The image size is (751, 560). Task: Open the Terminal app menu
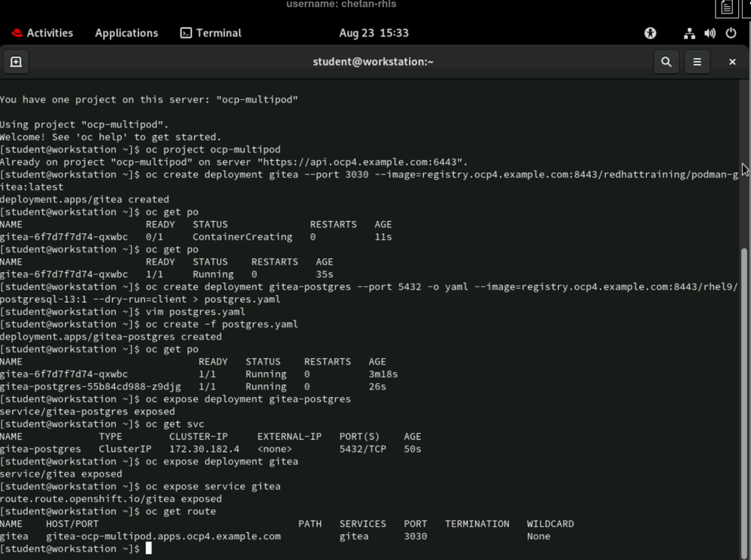(210, 33)
